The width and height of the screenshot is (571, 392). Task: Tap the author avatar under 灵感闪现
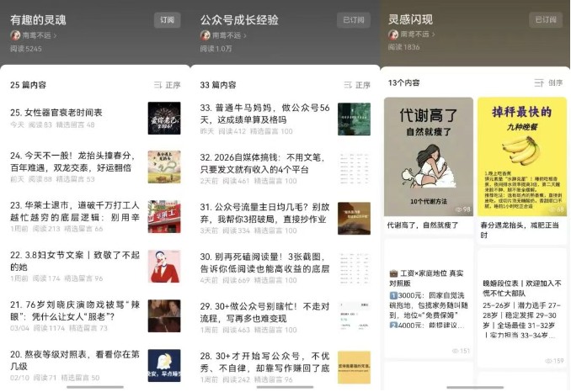coord(393,34)
